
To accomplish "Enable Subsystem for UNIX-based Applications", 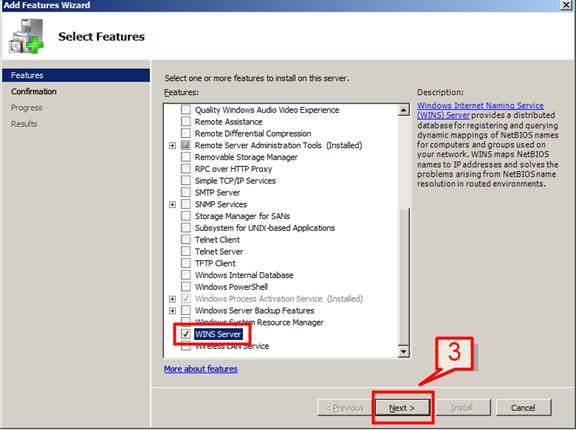I will click(x=186, y=228).
